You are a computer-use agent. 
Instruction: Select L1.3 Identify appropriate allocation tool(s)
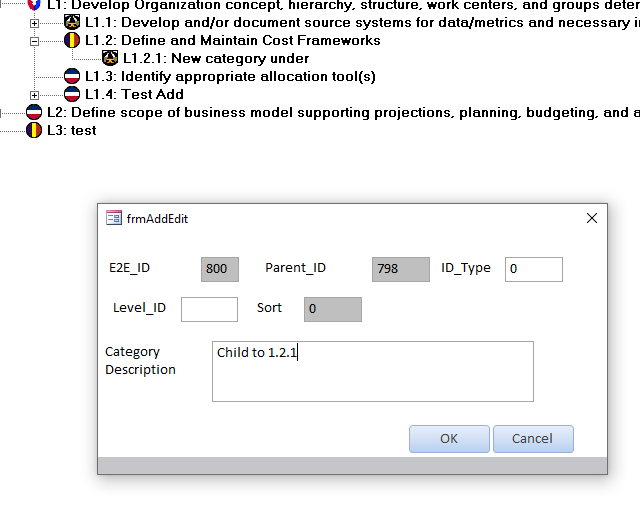tap(230, 76)
